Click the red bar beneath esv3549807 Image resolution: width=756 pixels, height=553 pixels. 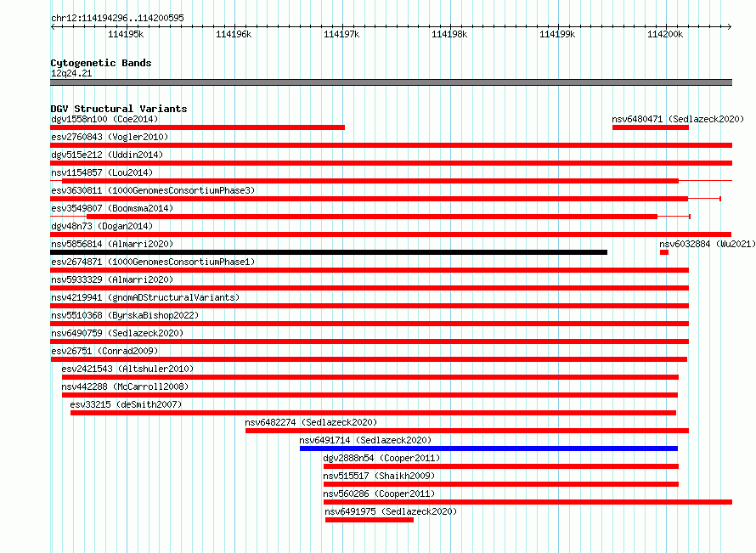tap(372, 217)
